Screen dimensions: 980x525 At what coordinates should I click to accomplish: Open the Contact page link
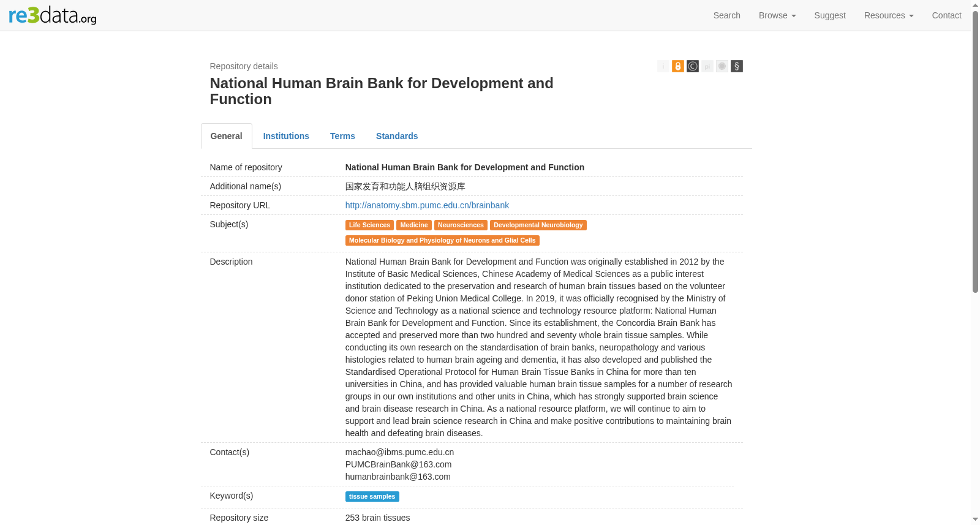947,15
